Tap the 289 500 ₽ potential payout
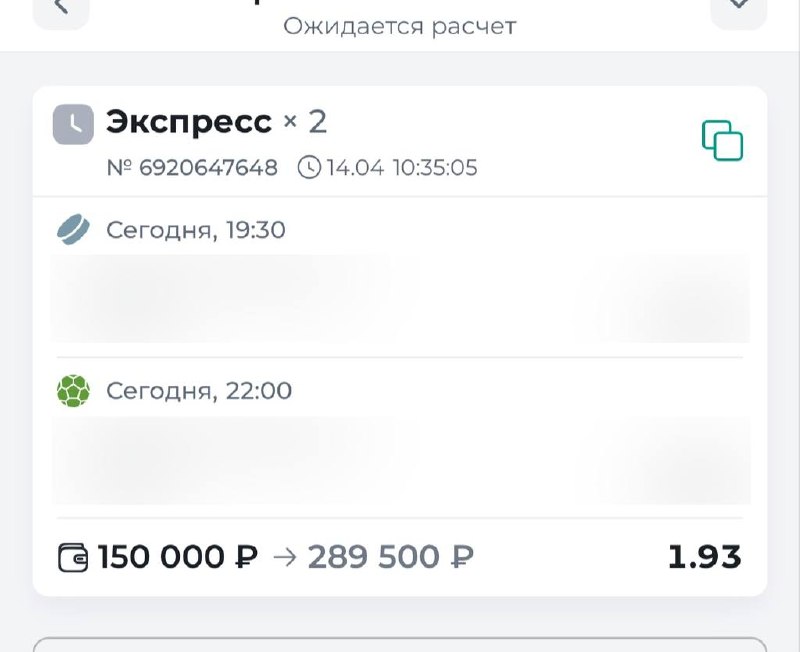The width and height of the screenshot is (800, 652). point(390,557)
